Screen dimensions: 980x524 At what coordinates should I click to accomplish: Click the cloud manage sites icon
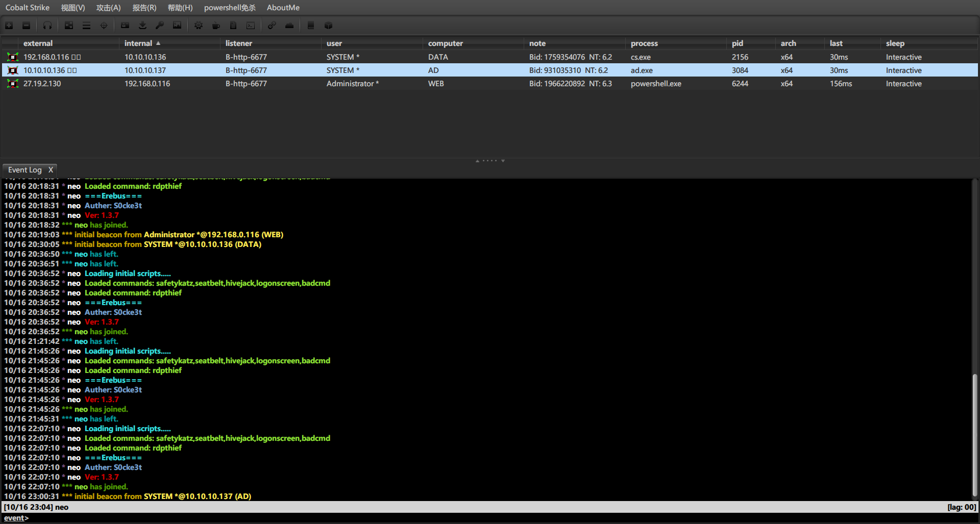(x=289, y=26)
